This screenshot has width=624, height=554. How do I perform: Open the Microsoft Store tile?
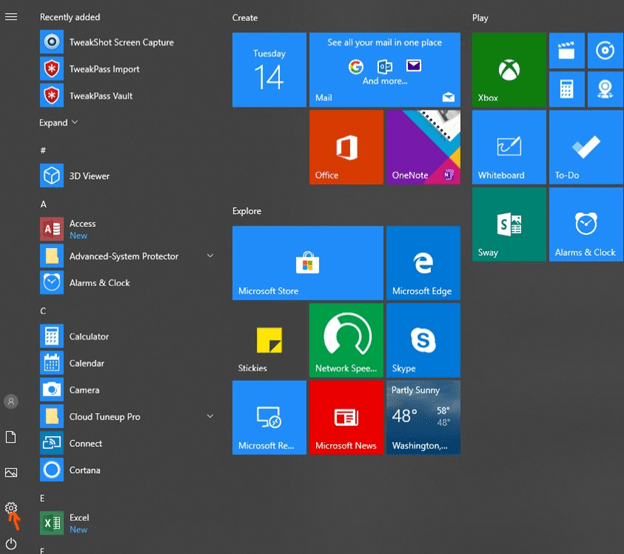[x=308, y=263]
